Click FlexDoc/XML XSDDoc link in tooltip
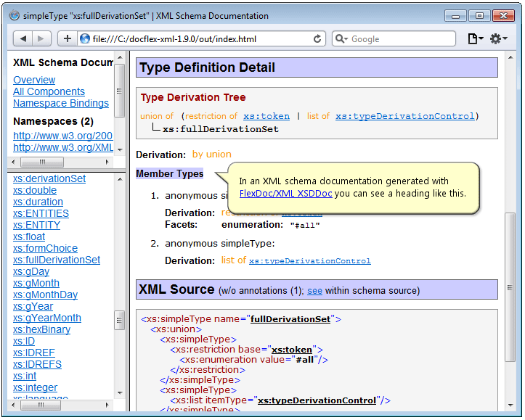This screenshot has height=420, width=525. click(x=285, y=194)
